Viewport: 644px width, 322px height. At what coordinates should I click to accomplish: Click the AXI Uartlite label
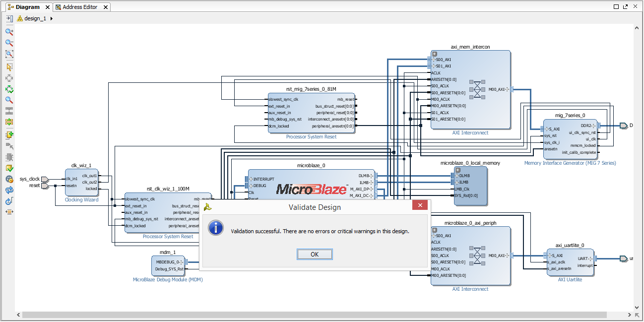pyautogui.click(x=570, y=280)
